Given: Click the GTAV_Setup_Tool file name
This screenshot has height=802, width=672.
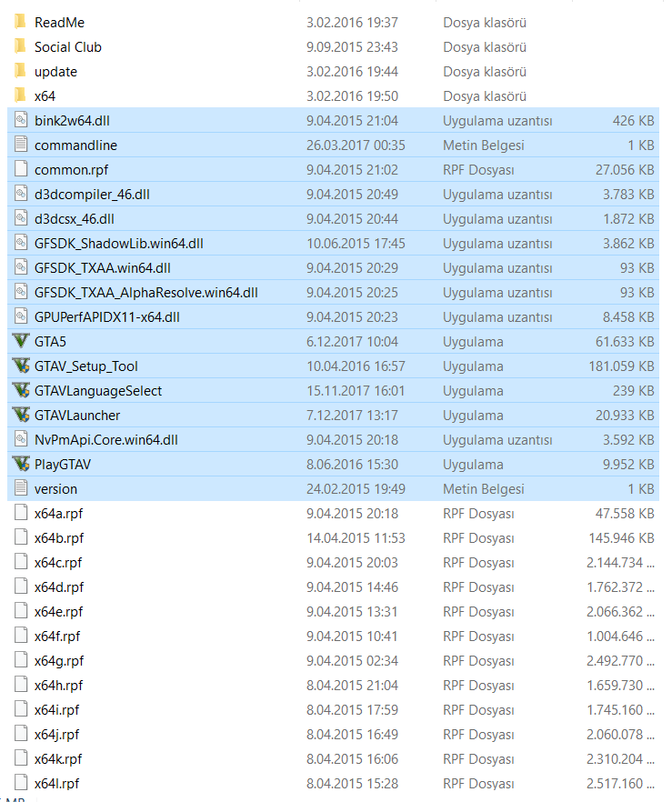Looking at the screenshot, I should (x=85, y=366).
